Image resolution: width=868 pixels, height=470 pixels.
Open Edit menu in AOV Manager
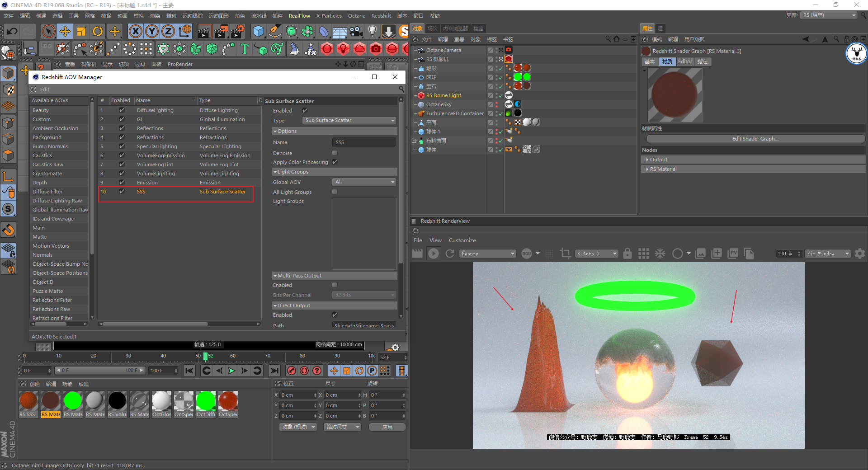[x=45, y=89]
